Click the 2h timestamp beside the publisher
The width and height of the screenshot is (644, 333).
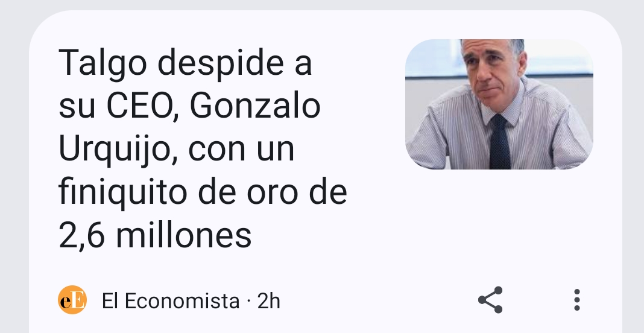click(268, 301)
